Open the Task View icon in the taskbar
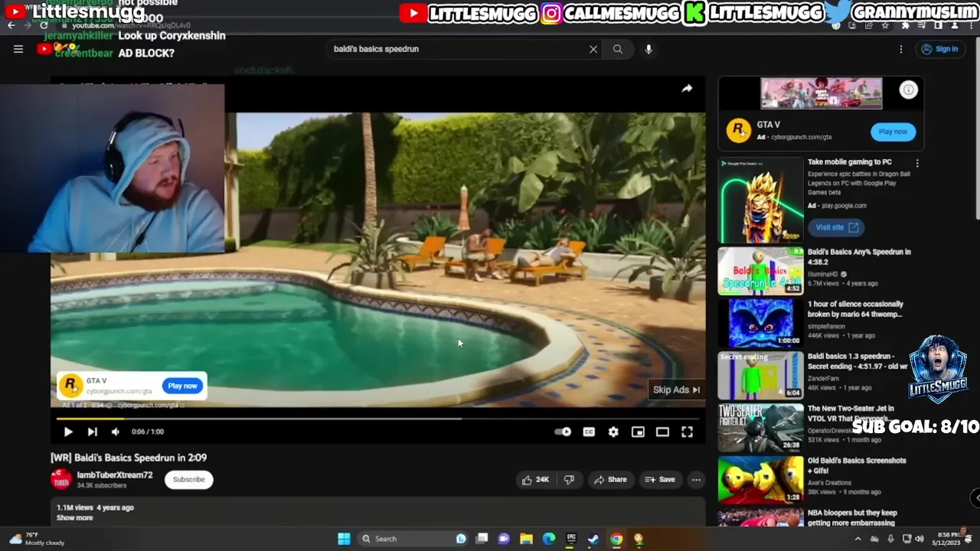 point(482,539)
